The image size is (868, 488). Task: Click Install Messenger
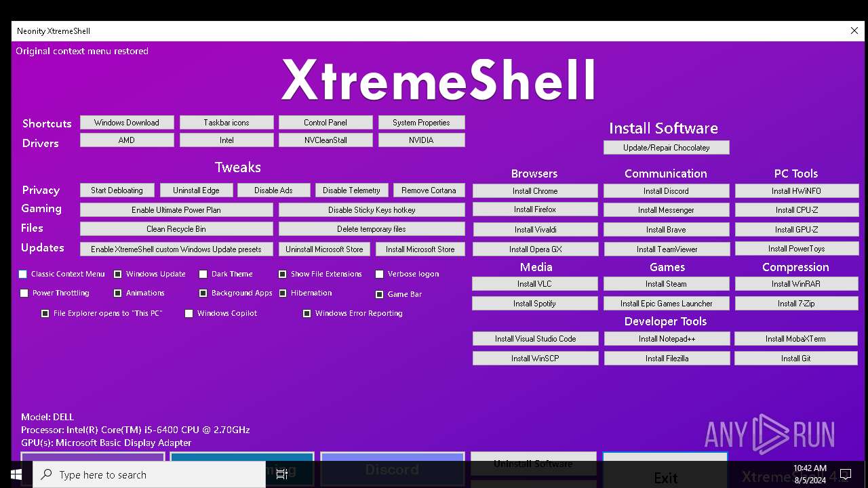[666, 210]
